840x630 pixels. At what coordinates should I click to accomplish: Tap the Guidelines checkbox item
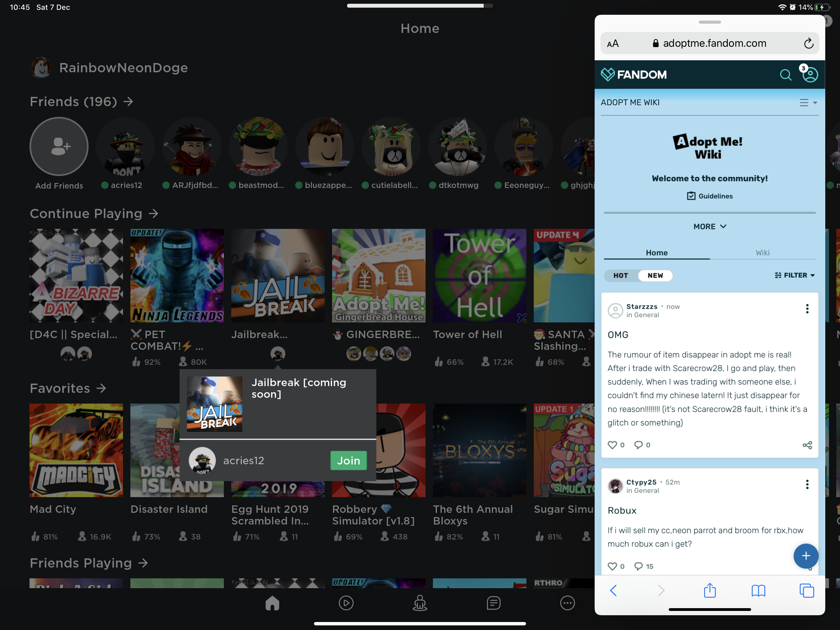pyautogui.click(x=710, y=196)
